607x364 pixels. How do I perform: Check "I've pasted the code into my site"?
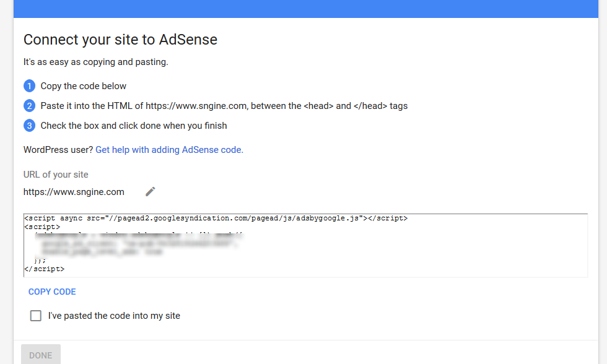click(x=36, y=316)
